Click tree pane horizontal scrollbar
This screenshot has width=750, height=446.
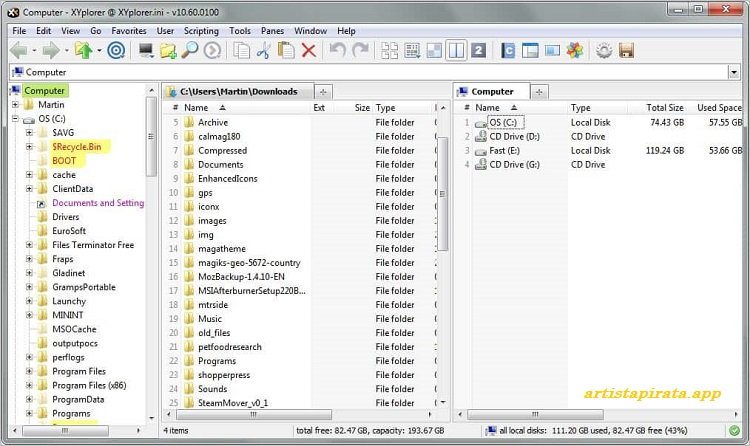click(x=66, y=431)
